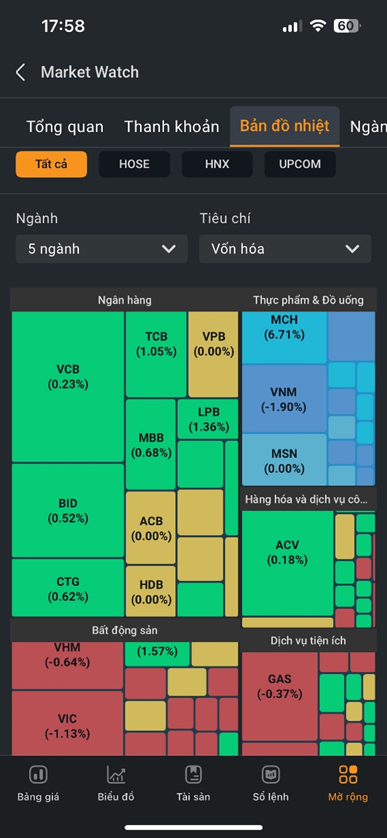
Task: Switch to the Thanh khoản tab
Action: pos(172,127)
